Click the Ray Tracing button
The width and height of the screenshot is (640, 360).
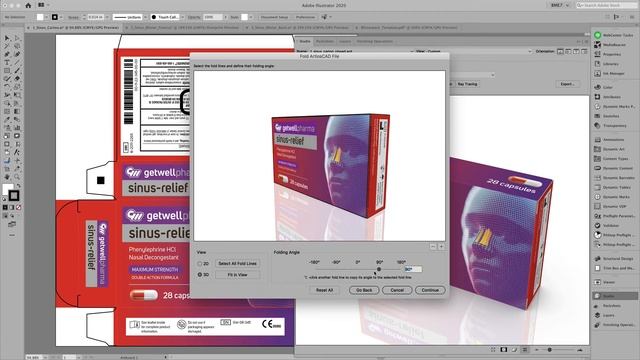pos(467,84)
